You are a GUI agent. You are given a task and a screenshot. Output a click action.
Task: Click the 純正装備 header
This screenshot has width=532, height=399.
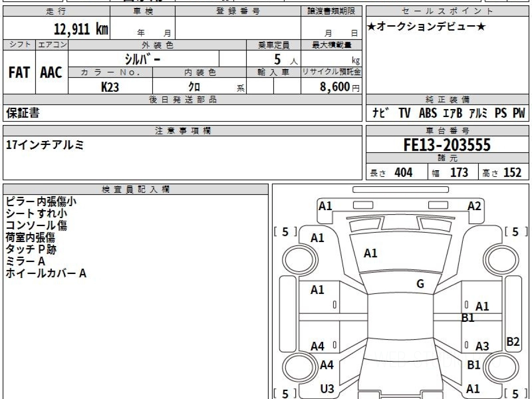pyautogui.click(x=447, y=100)
